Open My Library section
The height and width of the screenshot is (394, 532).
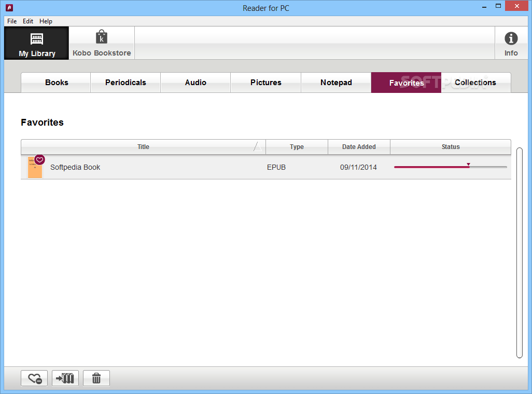click(37, 43)
